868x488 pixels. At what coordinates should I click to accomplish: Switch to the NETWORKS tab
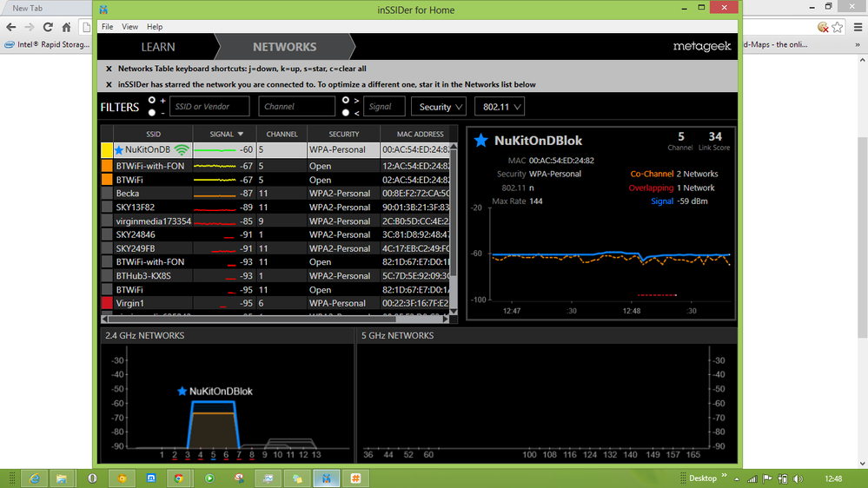pos(284,47)
